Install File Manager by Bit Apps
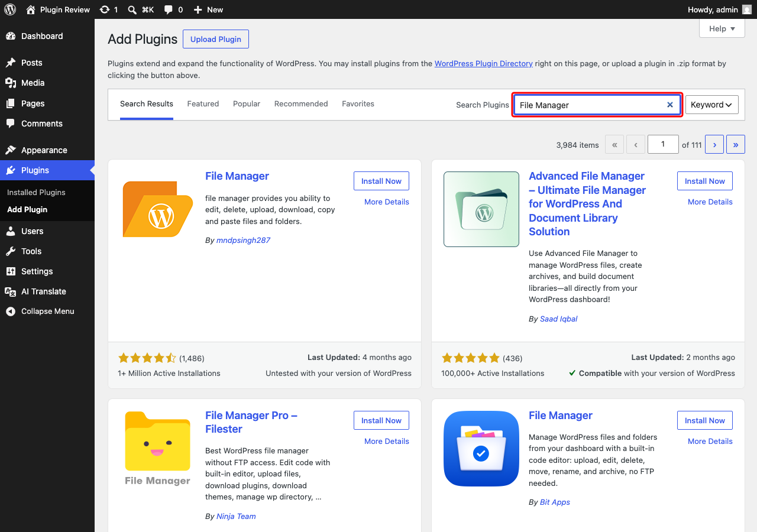This screenshot has height=532, width=757. click(x=705, y=420)
